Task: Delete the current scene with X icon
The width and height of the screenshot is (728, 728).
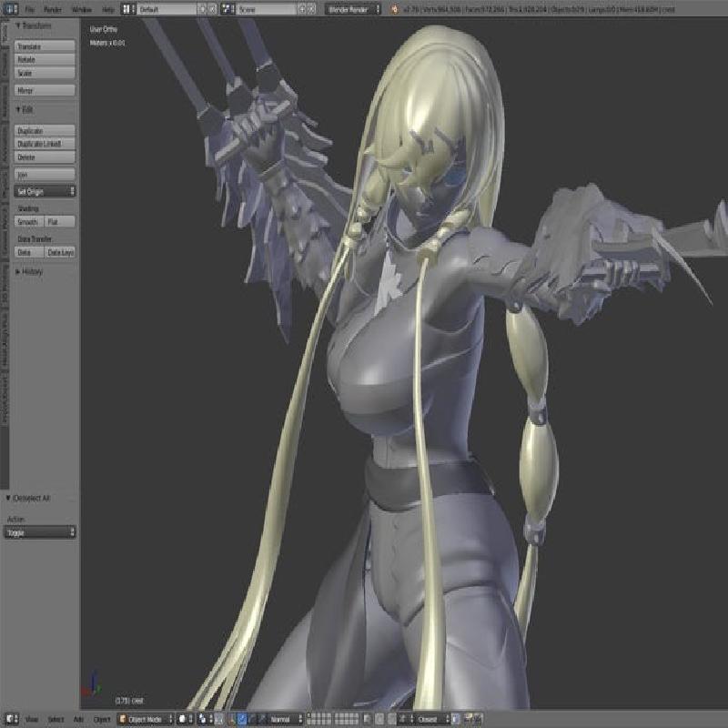Action: click(x=311, y=9)
